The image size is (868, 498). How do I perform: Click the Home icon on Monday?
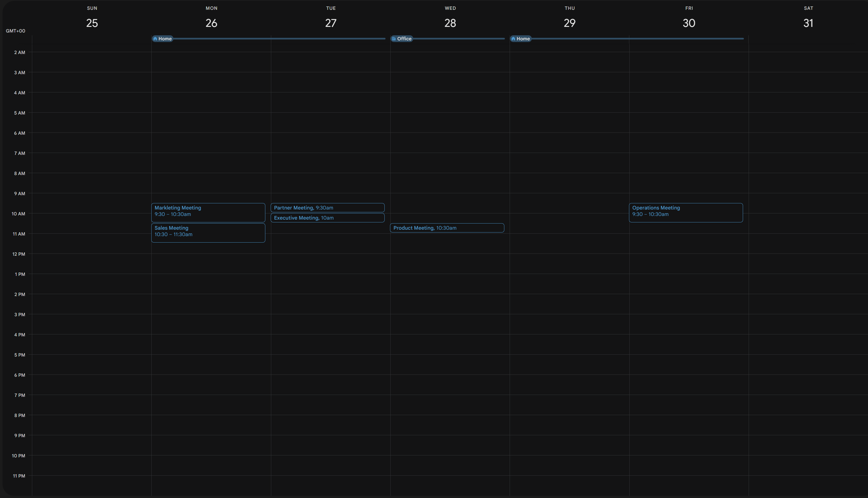click(x=155, y=39)
